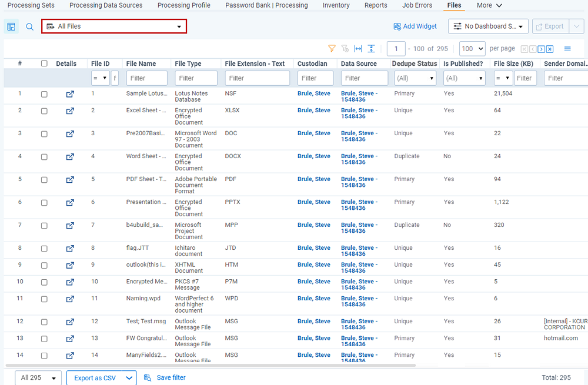Open the Is Published (All) filter dropdown
The image size is (588, 385).
coord(465,78)
